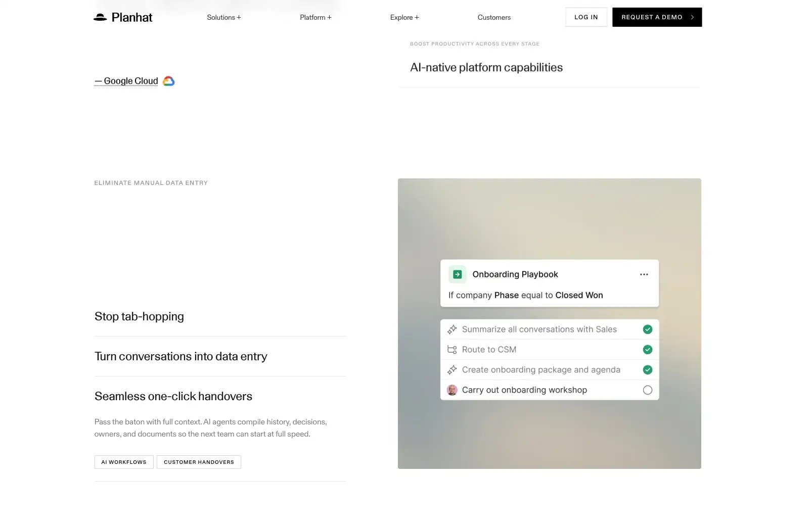
Task: Click the Route to CSM task text
Action: click(x=489, y=350)
